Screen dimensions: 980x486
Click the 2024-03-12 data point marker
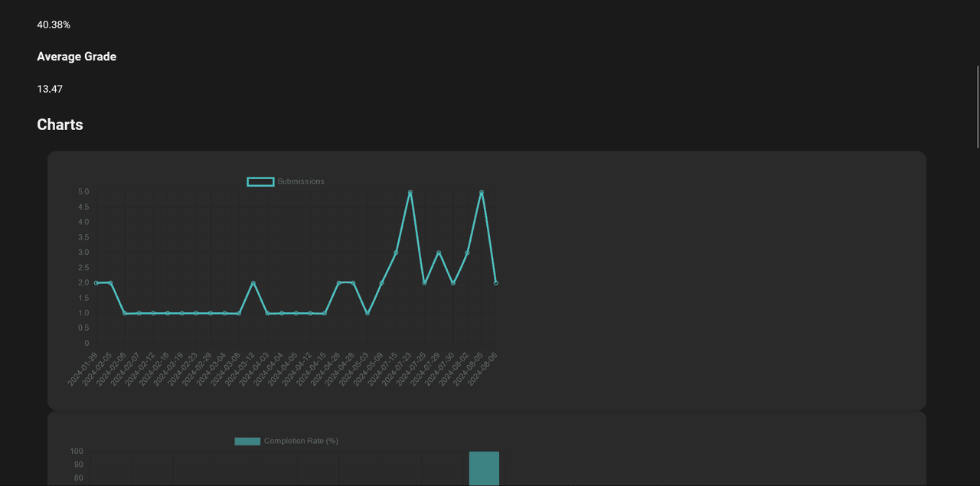coord(253,283)
